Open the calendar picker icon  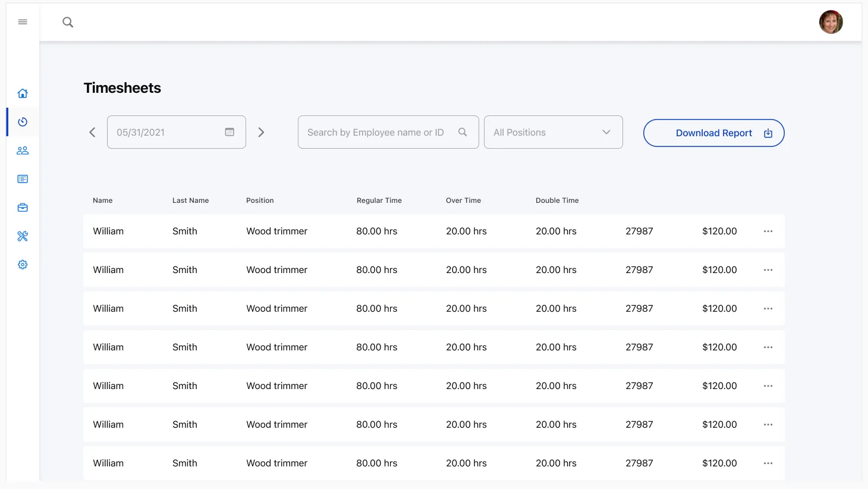[x=229, y=132]
